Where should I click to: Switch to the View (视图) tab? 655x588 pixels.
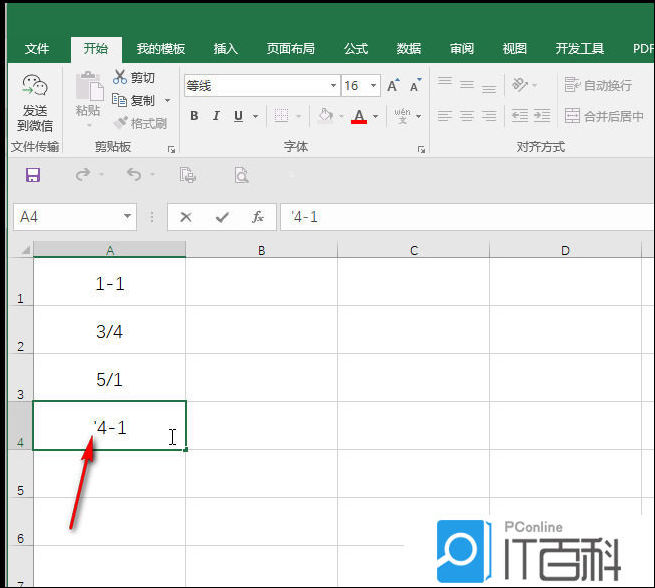click(x=515, y=49)
